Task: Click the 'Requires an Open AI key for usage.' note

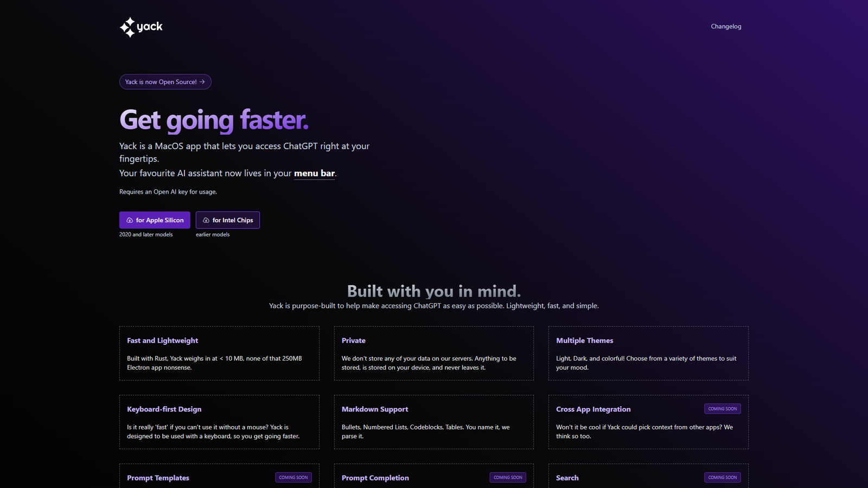Action: (x=168, y=192)
